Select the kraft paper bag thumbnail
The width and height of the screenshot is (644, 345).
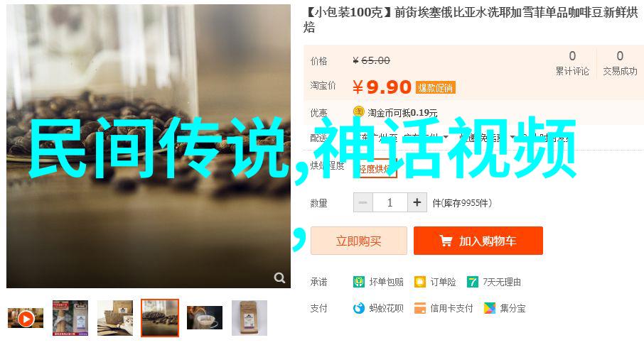249,318
